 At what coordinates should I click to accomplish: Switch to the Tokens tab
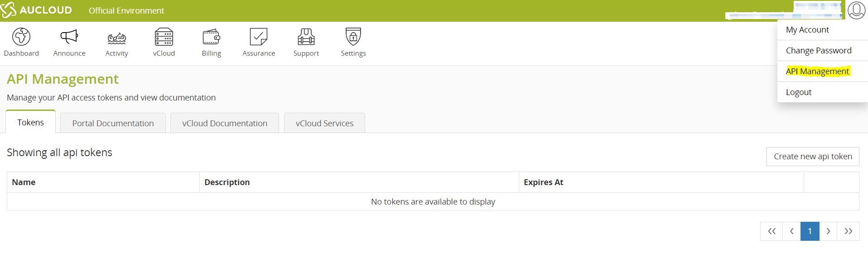click(31, 122)
